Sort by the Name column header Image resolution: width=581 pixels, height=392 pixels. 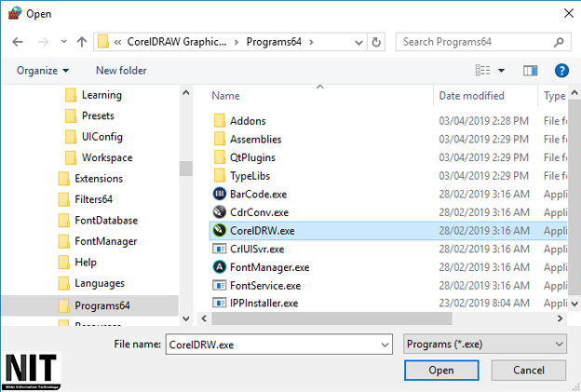point(225,96)
